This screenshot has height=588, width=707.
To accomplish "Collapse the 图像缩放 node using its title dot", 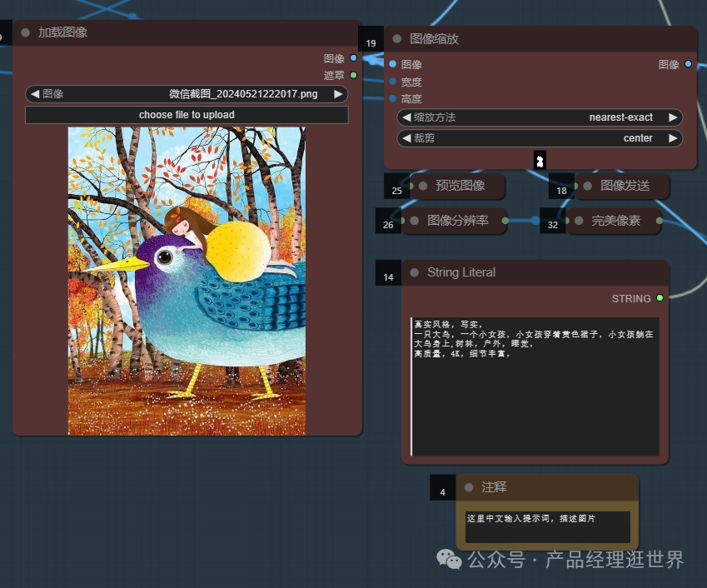I will (x=396, y=39).
